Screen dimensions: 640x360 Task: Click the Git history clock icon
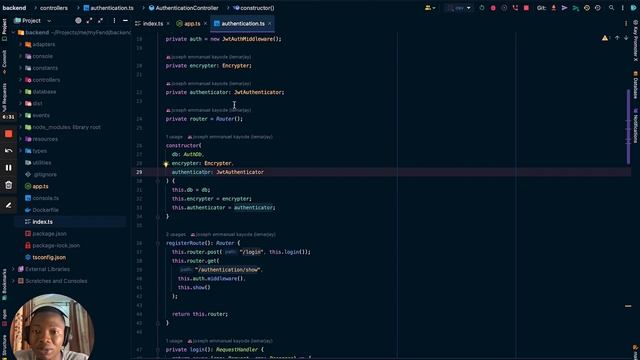[x=587, y=8]
